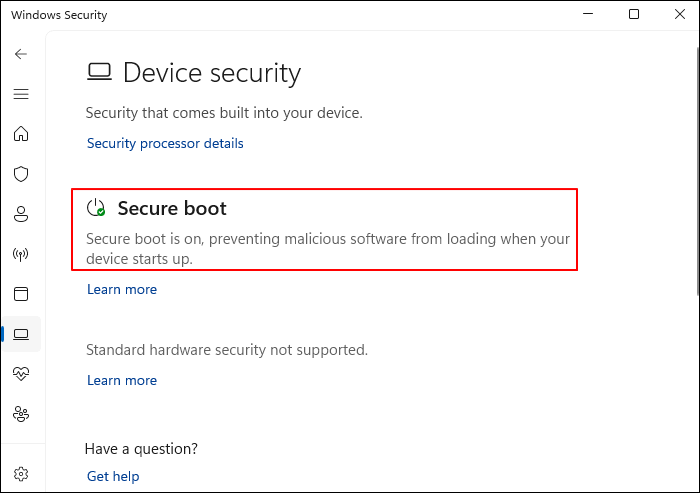Open Firewall & network protection icon
The width and height of the screenshot is (700, 493).
[x=21, y=254]
